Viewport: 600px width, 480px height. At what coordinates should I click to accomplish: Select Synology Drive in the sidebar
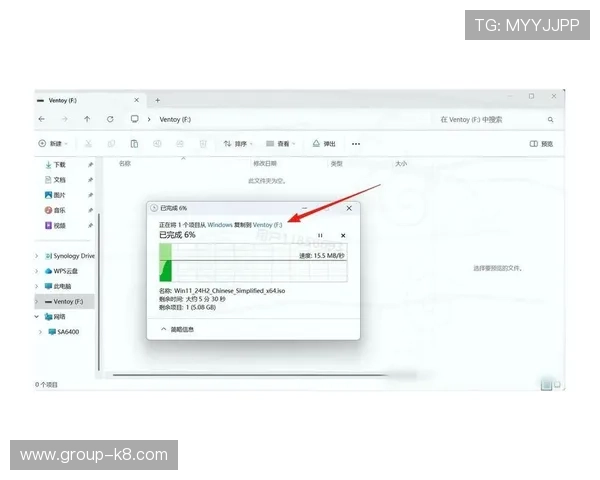point(70,256)
